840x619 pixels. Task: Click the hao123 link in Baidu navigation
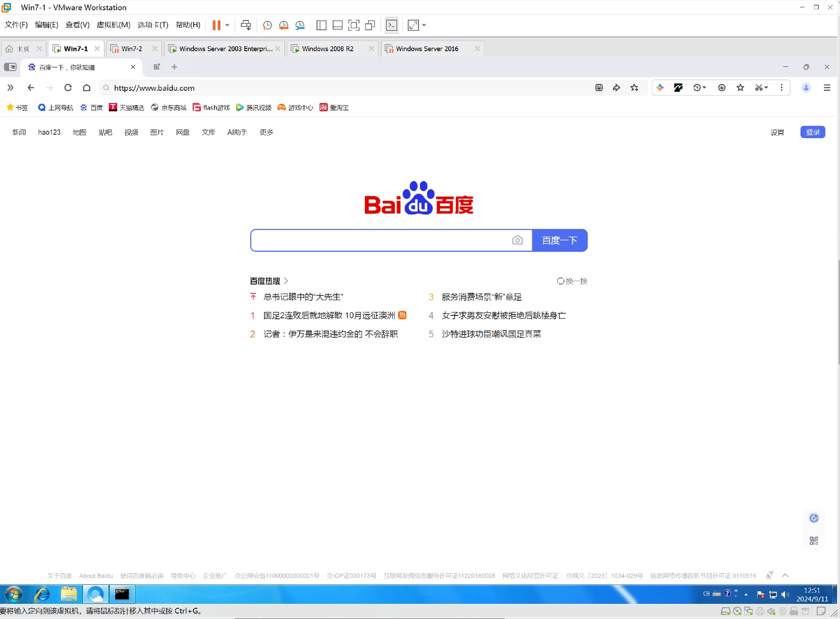[49, 132]
